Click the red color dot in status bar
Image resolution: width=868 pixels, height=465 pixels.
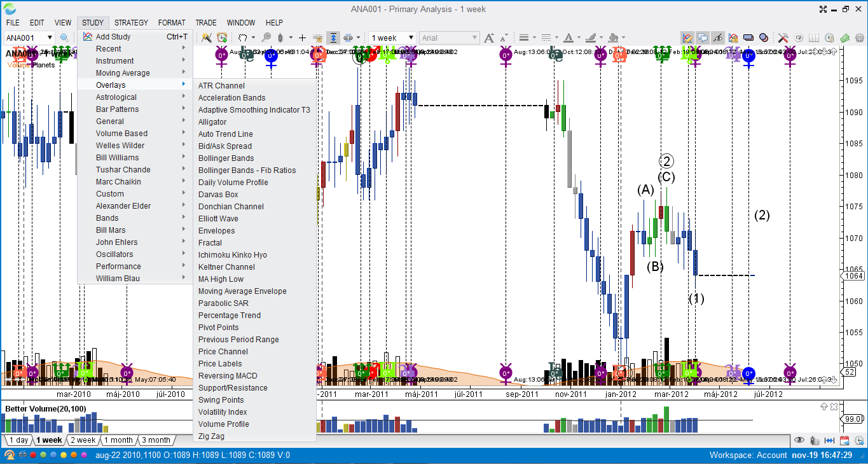[x=32, y=455]
